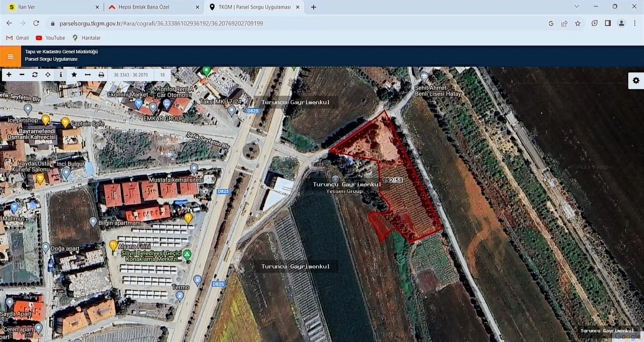This screenshot has width=644, height=342.
Task: View site information lock icon
Action: coord(52,23)
